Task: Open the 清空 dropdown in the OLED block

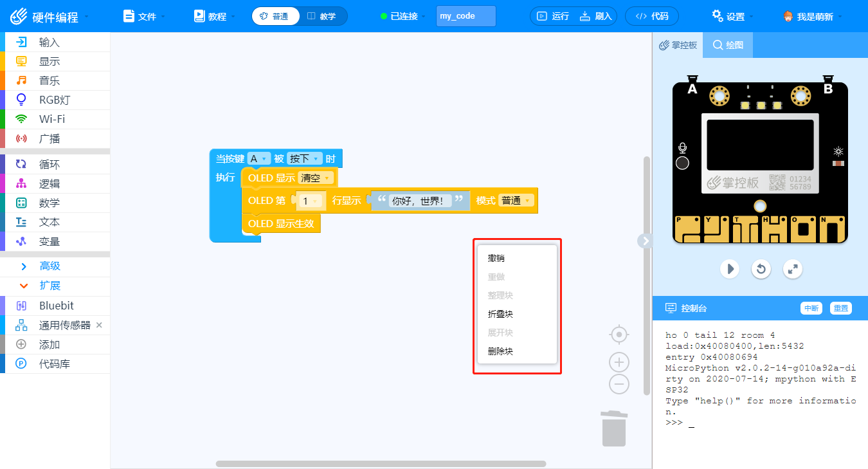Action: pos(316,178)
